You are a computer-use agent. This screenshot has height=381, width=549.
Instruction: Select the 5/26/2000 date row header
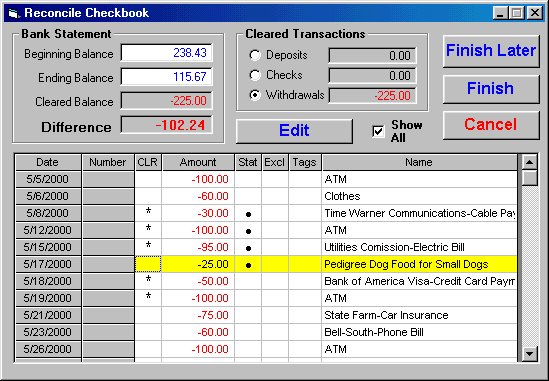click(x=48, y=349)
